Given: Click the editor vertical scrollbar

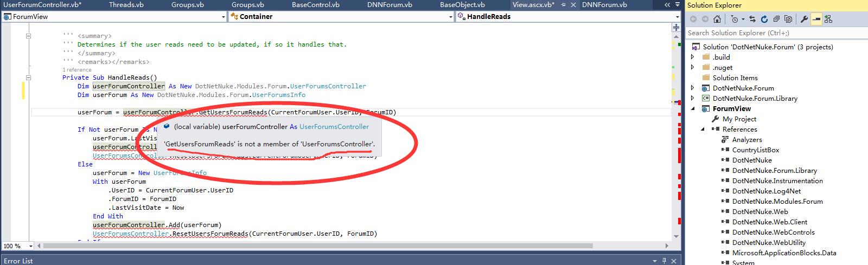Looking at the screenshot, I should click(x=676, y=135).
